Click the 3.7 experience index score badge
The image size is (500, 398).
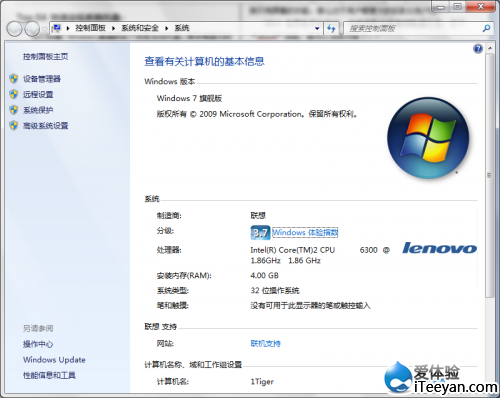pyautogui.click(x=260, y=233)
